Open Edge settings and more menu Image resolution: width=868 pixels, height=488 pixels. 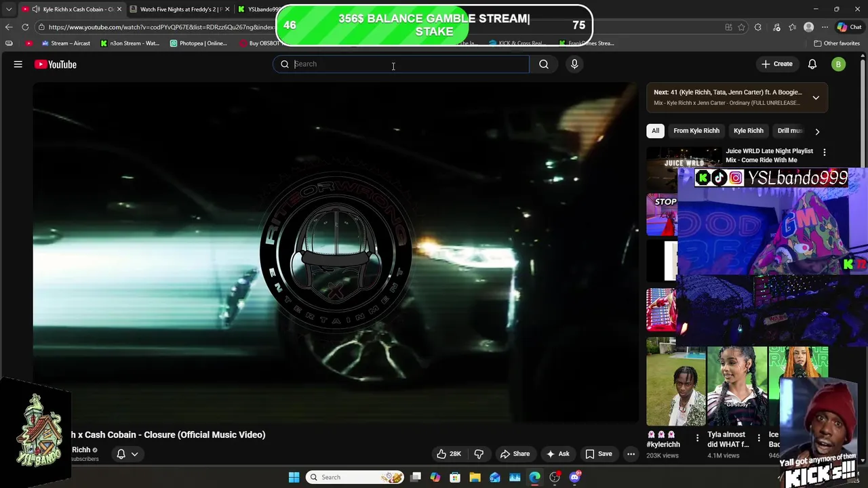click(x=825, y=27)
